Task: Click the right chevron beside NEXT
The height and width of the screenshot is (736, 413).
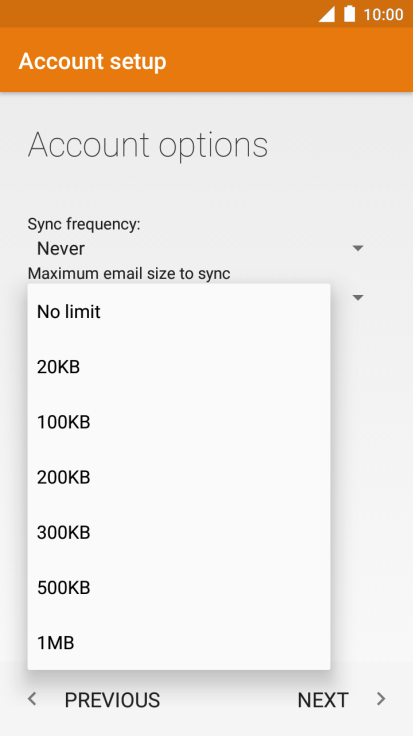Action: point(381,699)
